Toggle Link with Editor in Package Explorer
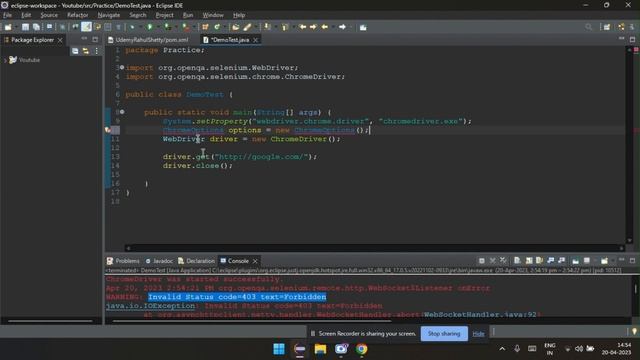 click(x=86, y=51)
